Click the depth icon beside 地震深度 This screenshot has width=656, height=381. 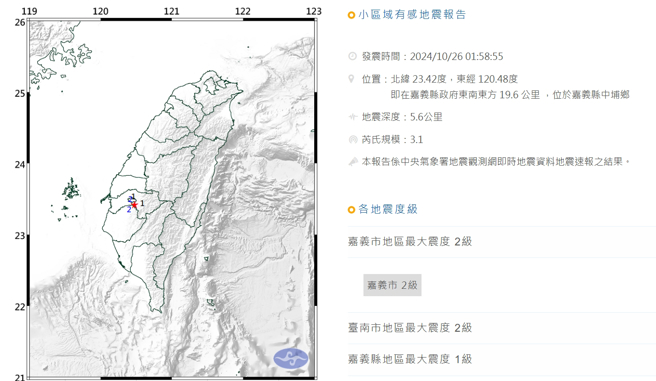click(x=352, y=117)
